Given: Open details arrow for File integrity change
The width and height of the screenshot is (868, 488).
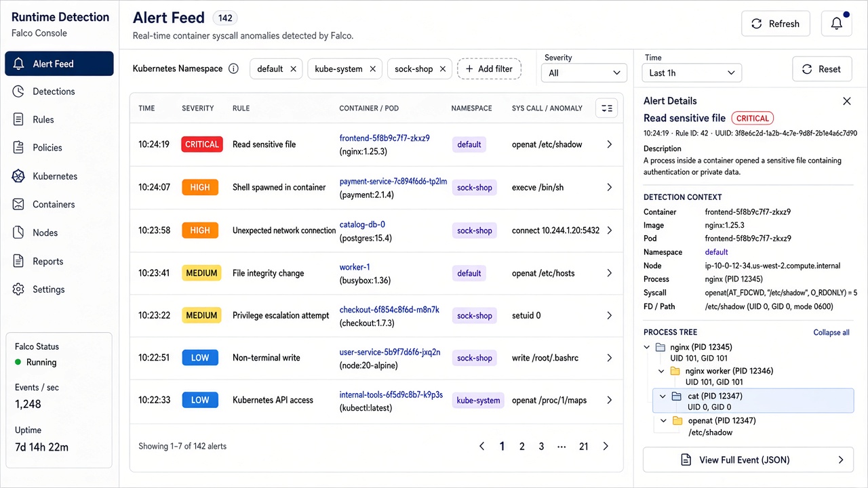Looking at the screenshot, I should pos(609,273).
